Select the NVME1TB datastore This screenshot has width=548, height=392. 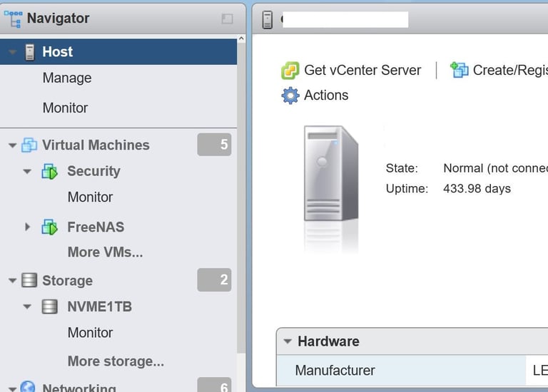pos(100,306)
